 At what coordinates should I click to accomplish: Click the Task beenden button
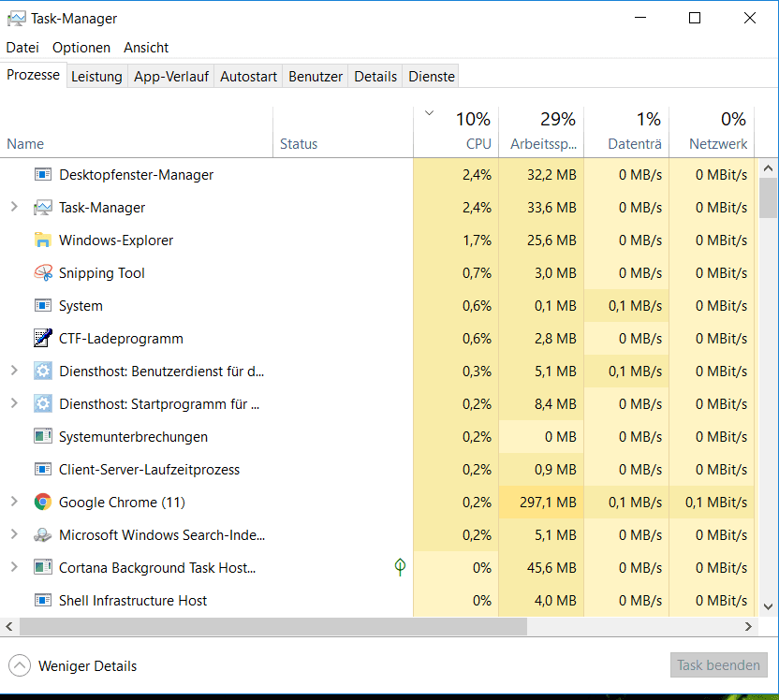(718, 665)
